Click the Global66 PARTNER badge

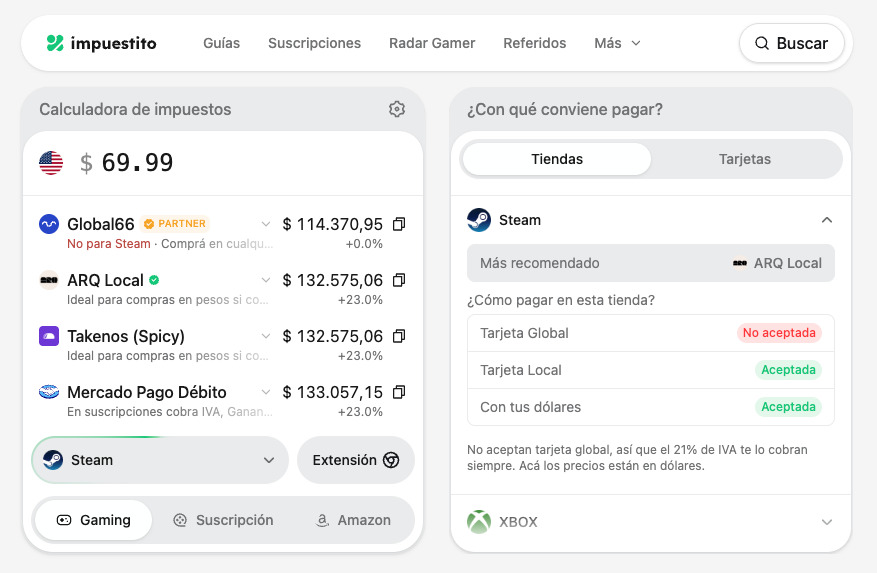click(x=175, y=224)
